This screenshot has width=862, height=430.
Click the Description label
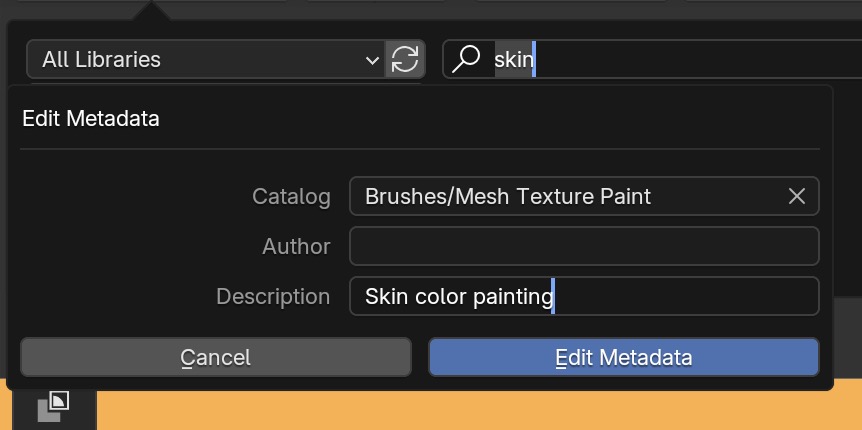click(x=273, y=296)
